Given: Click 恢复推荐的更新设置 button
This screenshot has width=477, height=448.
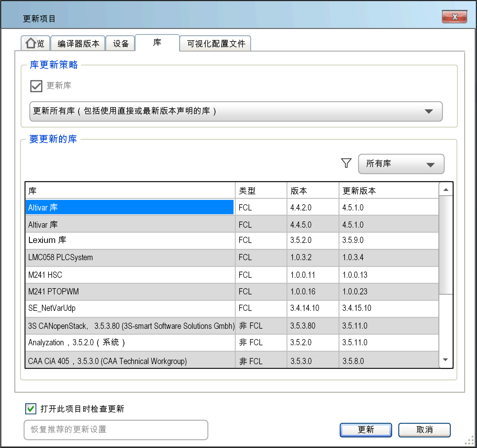Looking at the screenshot, I should pos(116,429).
